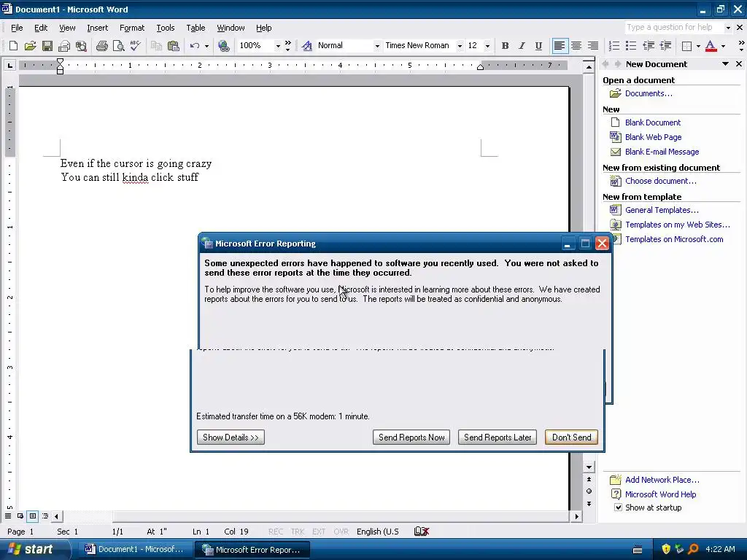Toggle Bold formatting

coord(505,46)
